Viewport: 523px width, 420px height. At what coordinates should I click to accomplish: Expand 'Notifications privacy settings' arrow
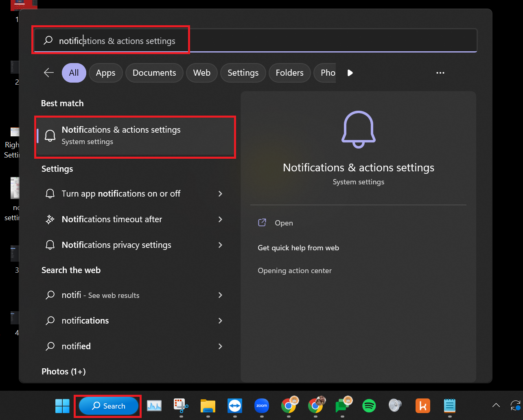(x=220, y=245)
